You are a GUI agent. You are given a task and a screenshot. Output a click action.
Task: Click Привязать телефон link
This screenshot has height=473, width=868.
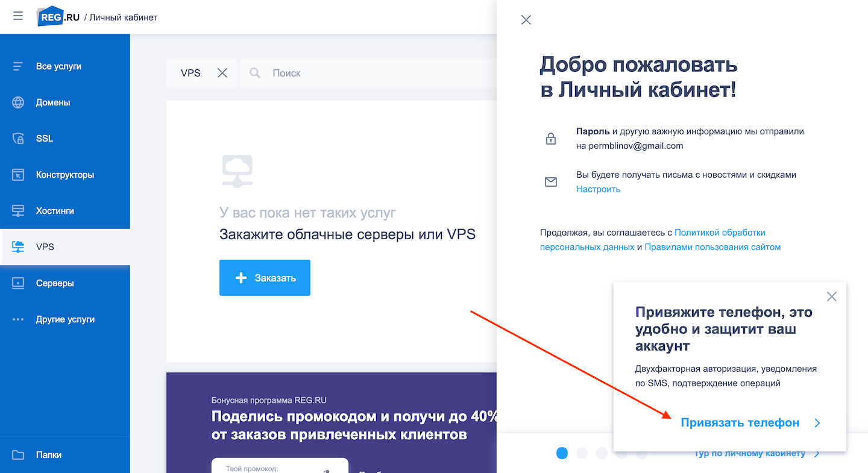(740, 423)
